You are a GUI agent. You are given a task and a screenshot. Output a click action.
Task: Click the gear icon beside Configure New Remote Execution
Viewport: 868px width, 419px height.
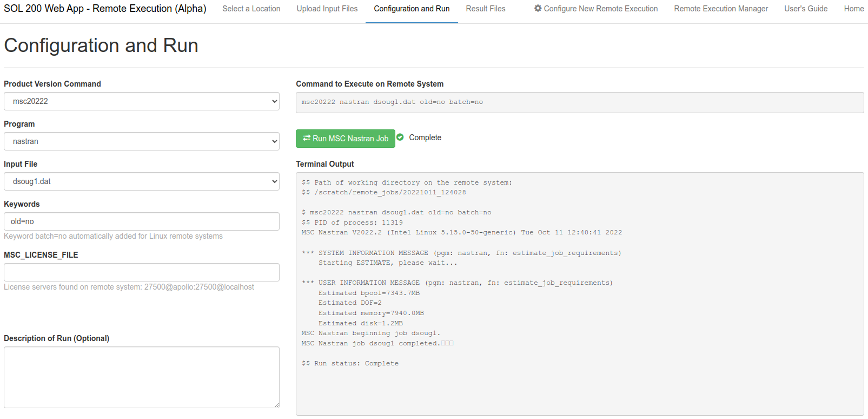[538, 9]
